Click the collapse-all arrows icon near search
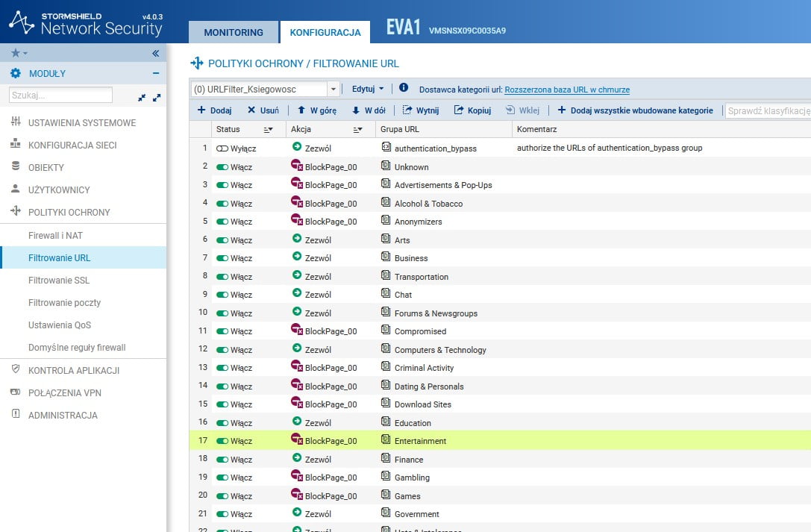 point(142,97)
